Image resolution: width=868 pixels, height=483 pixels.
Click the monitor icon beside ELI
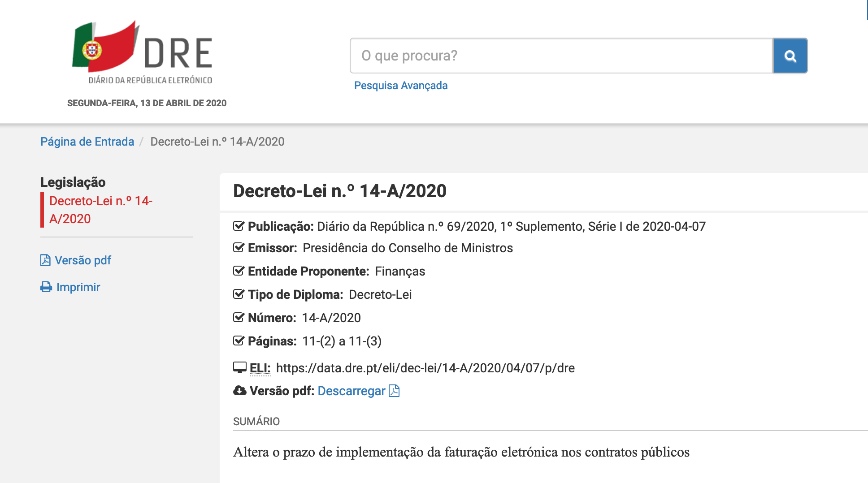click(x=240, y=368)
